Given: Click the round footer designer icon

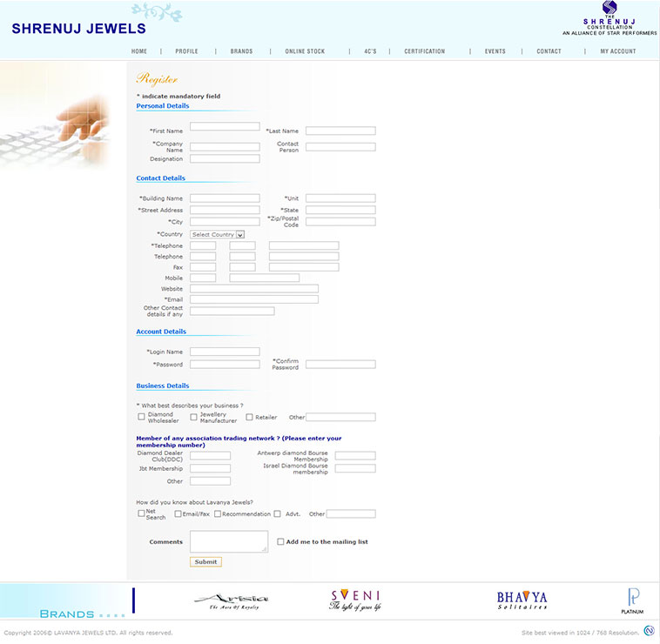Looking at the screenshot, I should pyautogui.click(x=650, y=631).
